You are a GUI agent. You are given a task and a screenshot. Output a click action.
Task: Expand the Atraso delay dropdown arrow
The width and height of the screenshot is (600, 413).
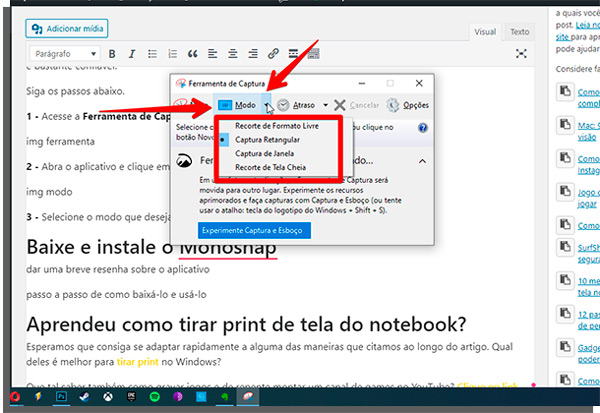click(x=325, y=105)
